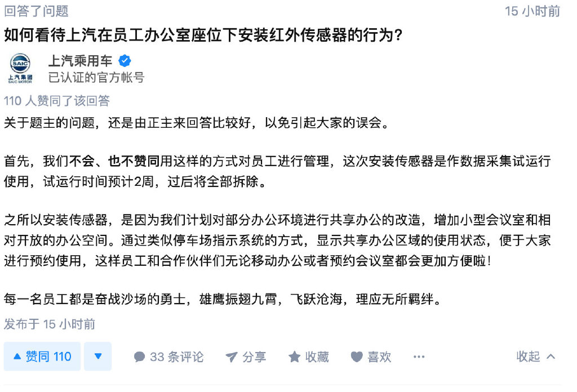
Task: Click the 回答了问题 activity label
Action: click(x=36, y=11)
